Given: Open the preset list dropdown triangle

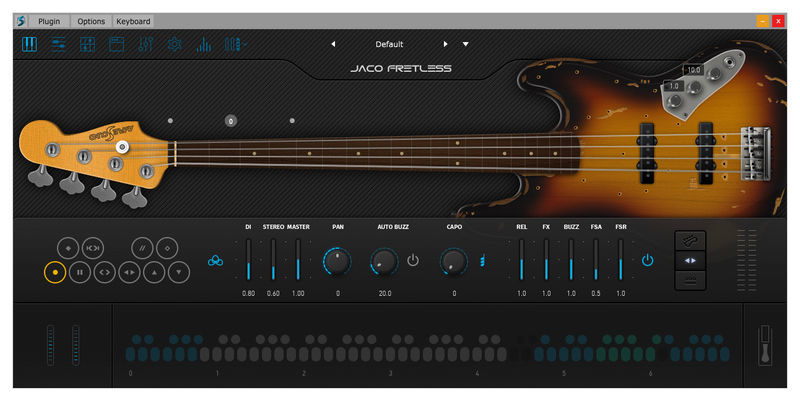Looking at the screenshot, I should coord(465,44).
